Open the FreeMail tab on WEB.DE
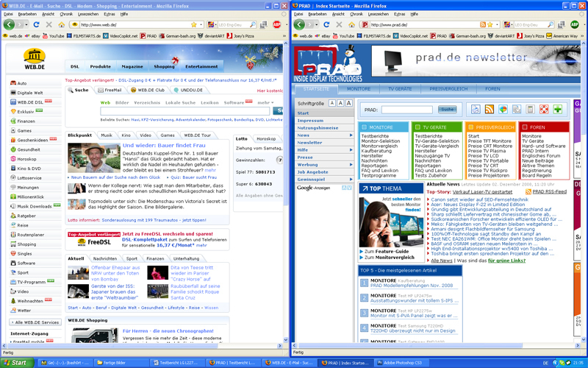 click(110, 90)
